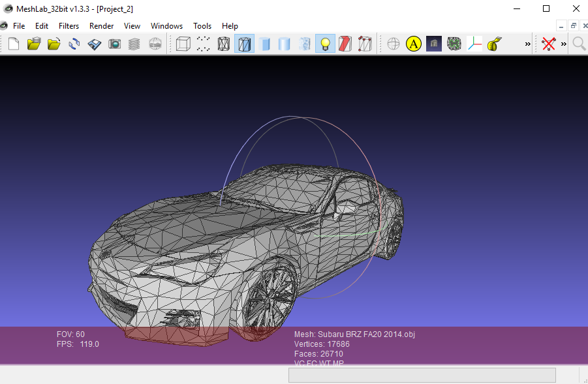
Task: Click the globe raster view icon
Action: click(x=155, y=44)
